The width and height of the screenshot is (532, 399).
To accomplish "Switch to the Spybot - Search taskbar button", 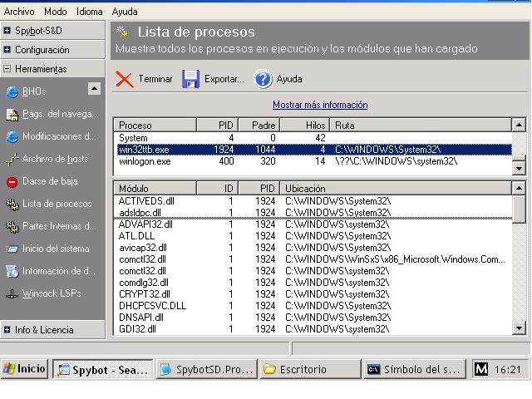I will [103, 369].
